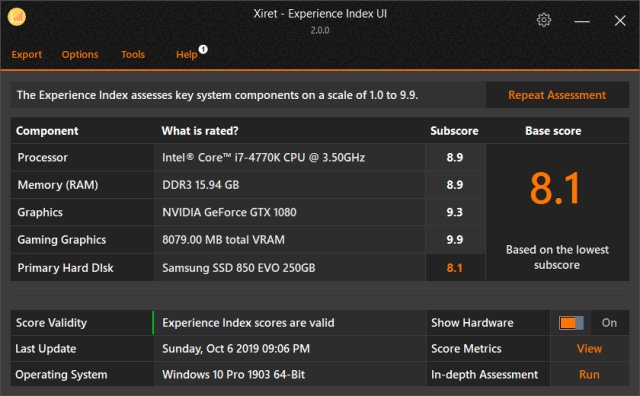640x396 pixels.
Task: Expand the Help menu
Action: click(187, 54)
